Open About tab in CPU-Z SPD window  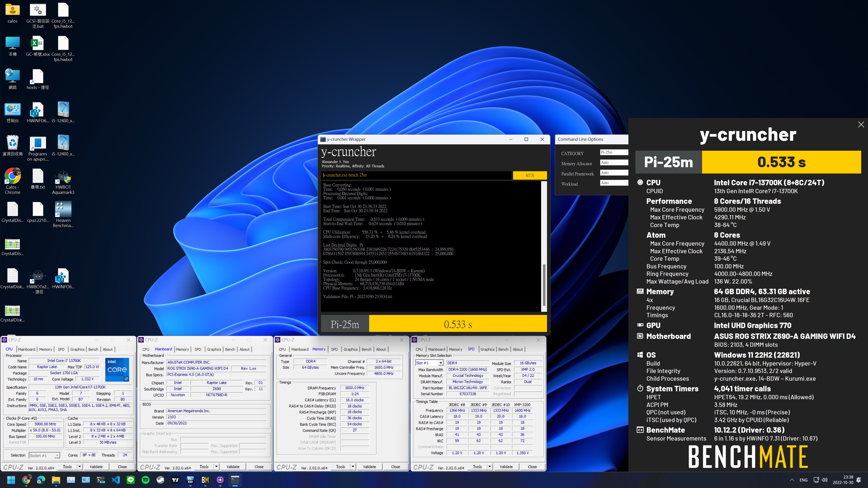pyautogui.click(x=518, y=349)
